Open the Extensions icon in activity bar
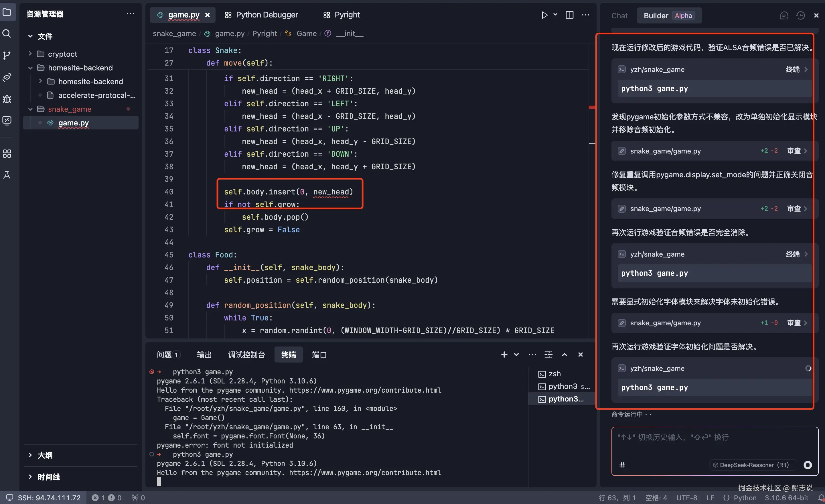 pos(7,154)
